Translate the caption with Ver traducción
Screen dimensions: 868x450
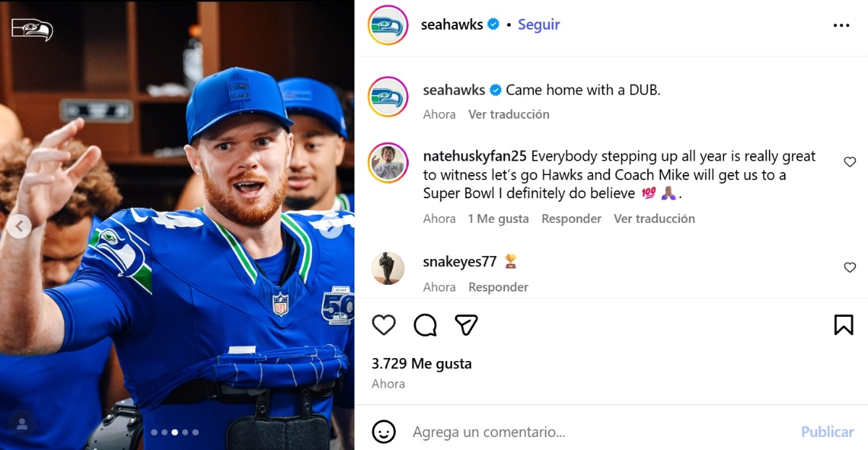(x=509, y=114)
